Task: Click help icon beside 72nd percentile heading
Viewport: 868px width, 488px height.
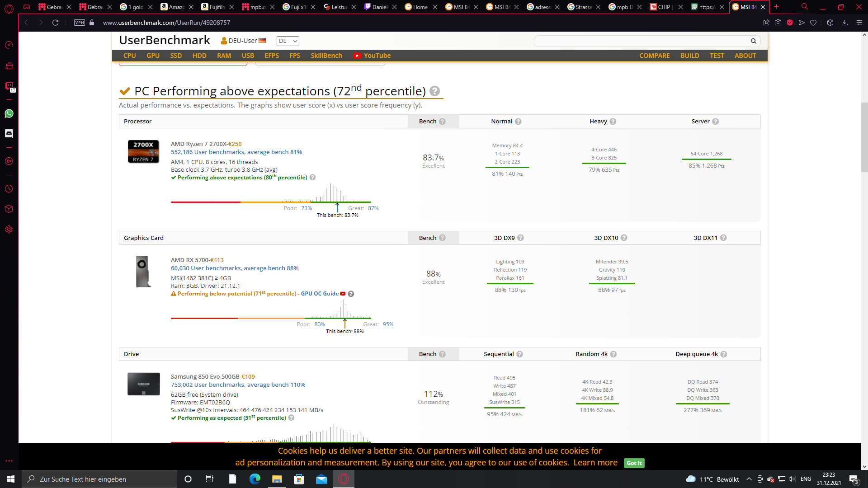Action: 434,91
